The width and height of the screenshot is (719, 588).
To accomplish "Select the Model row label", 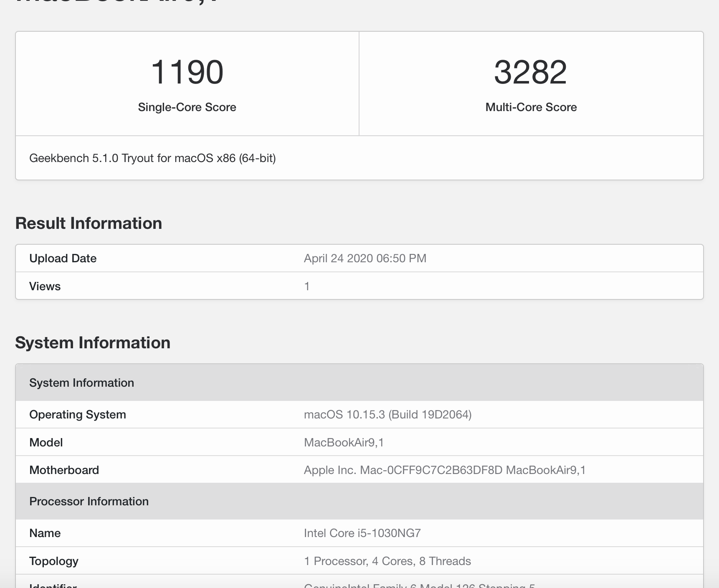I will click(x=46, y=442).
